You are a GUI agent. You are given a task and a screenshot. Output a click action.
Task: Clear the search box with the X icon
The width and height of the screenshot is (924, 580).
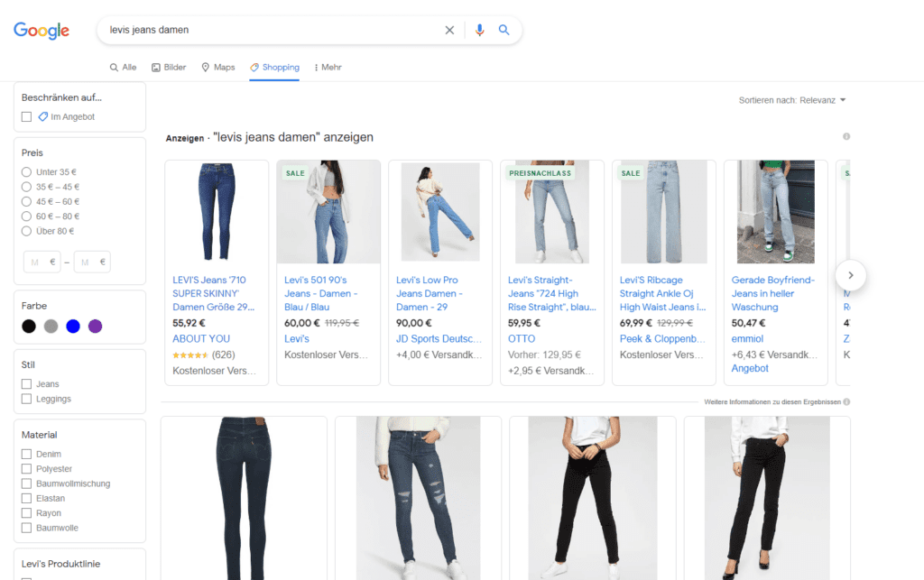pos(449,30)
